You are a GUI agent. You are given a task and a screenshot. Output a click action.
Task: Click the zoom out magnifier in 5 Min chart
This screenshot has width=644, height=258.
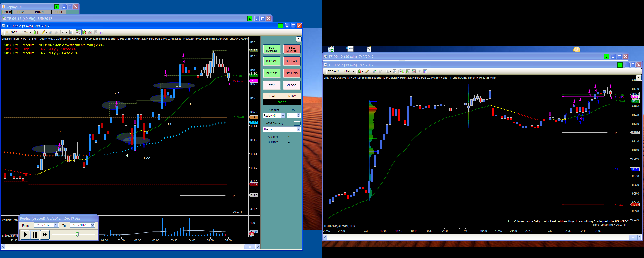57,32
